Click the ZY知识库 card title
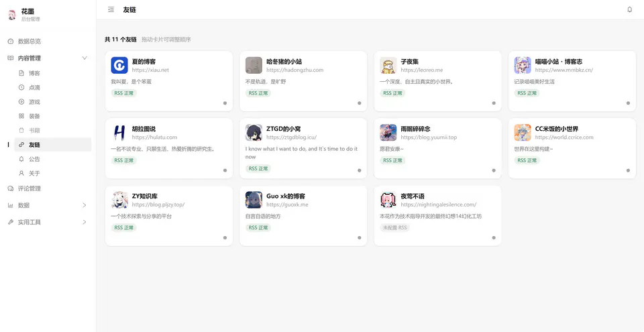The width and height of the screenshot is (644, 332). point(146,197)
